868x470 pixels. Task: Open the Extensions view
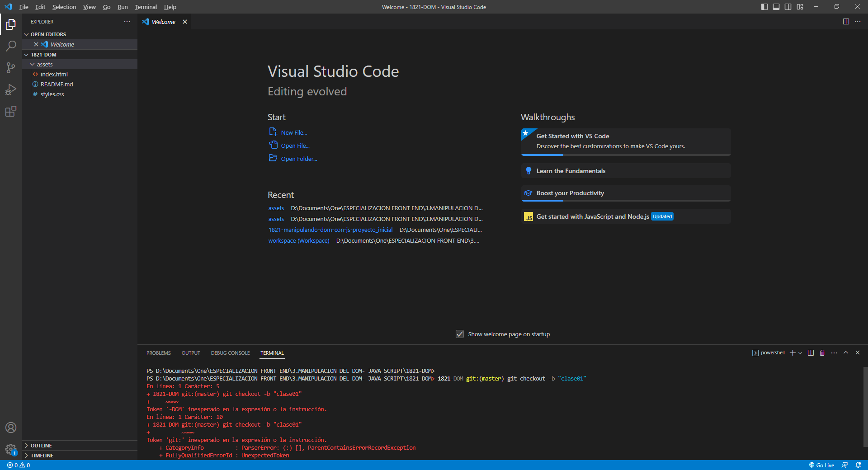(x=11, y=111)
